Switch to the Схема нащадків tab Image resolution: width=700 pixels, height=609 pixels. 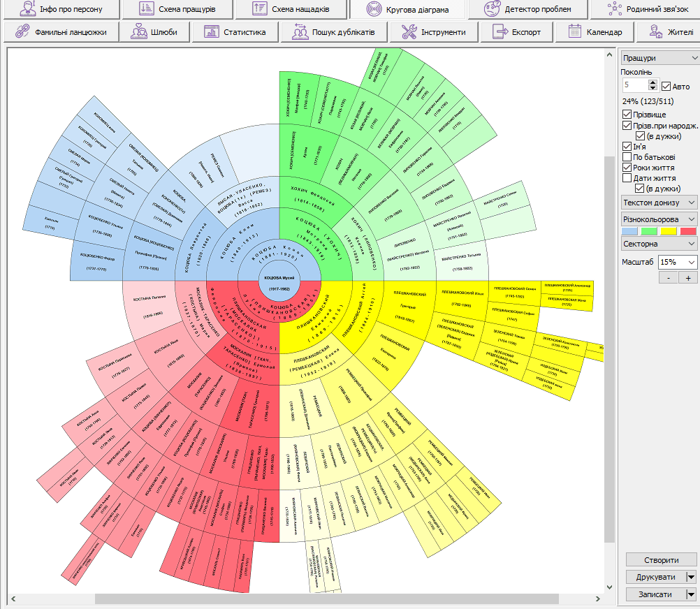[x=289, y=9]
